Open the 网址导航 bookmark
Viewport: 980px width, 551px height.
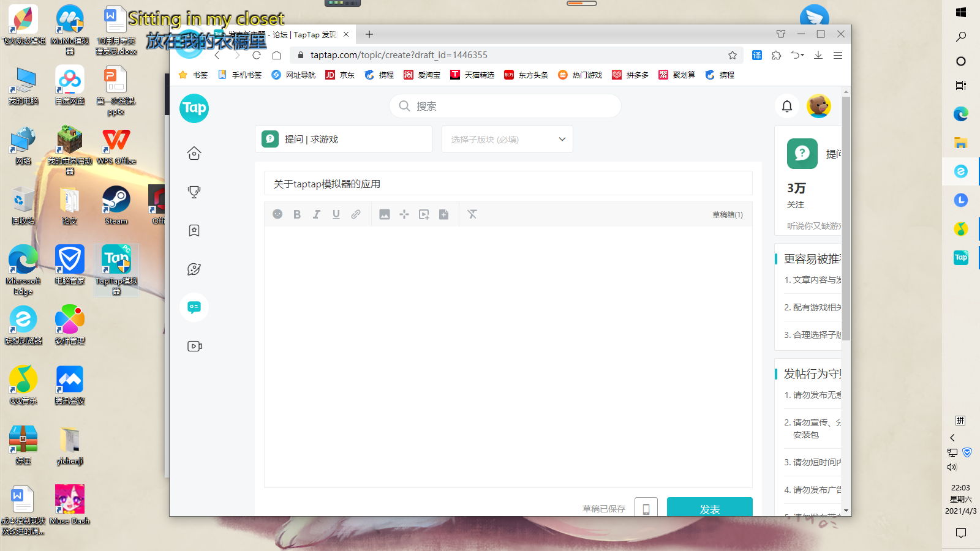pos(293,75)
